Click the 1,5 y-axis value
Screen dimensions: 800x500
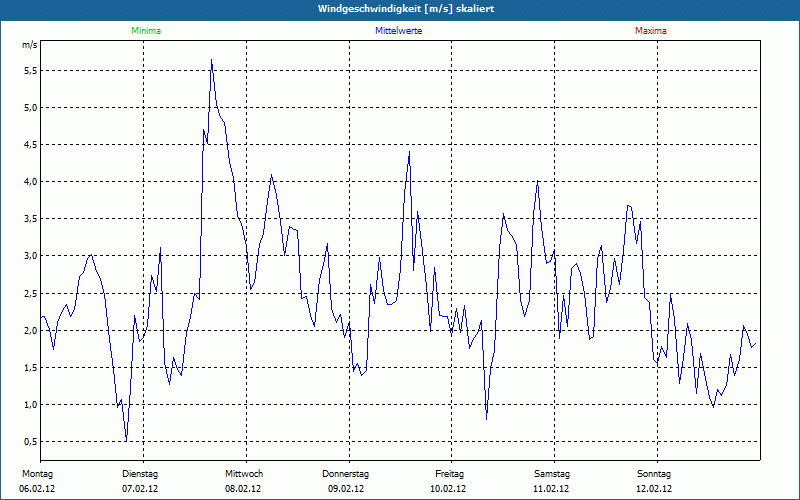[30, 368]
